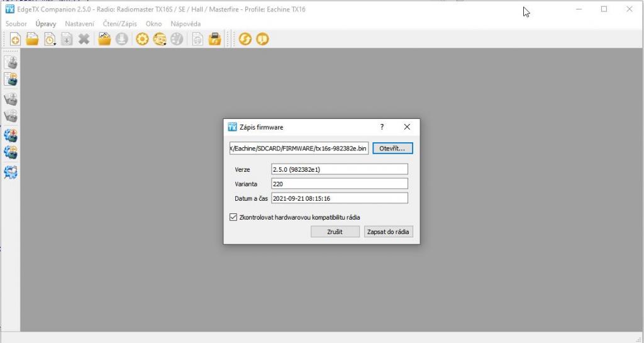The width and height of the screenshot is (644, 343).
Task: Click the New file toolbar icon
Action: [x=15, y=39]
